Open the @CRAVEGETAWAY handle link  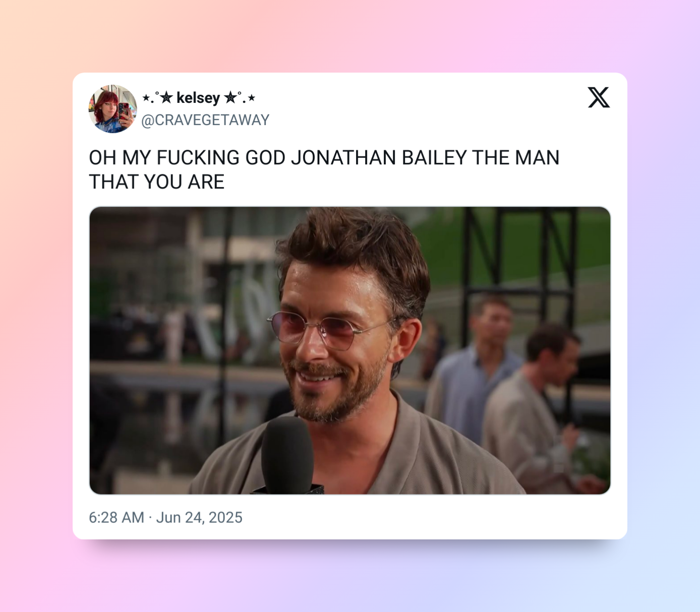tap(205, 120)
